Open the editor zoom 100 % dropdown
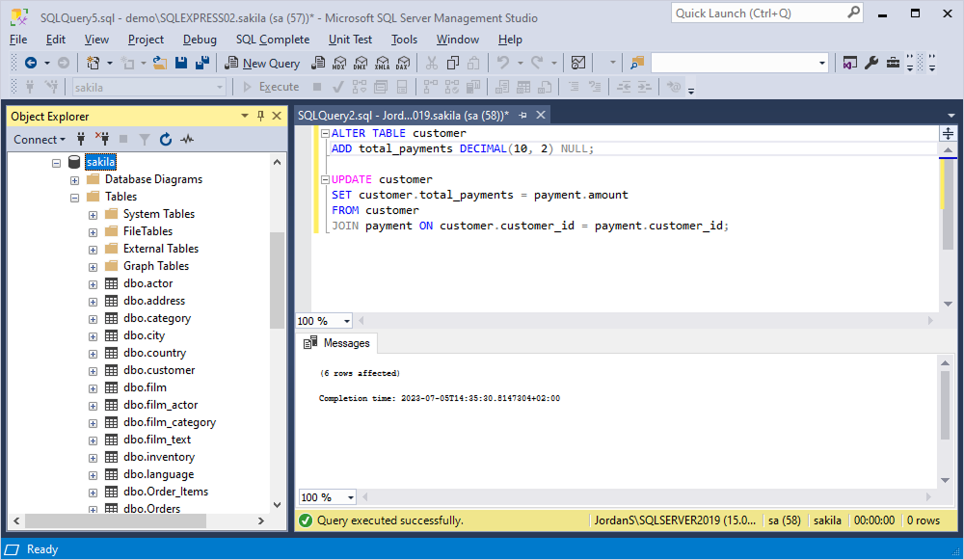 pos(348,321)
